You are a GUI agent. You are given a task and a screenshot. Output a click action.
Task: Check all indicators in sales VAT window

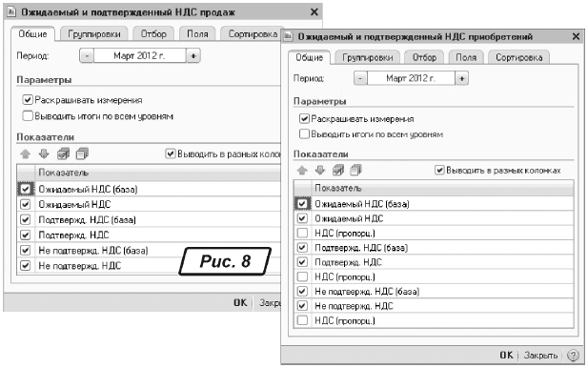pos(63,153)
